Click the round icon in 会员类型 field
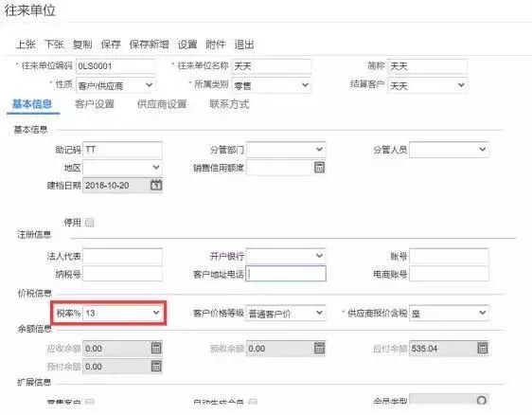532x415 pixels. pos(481,400)
